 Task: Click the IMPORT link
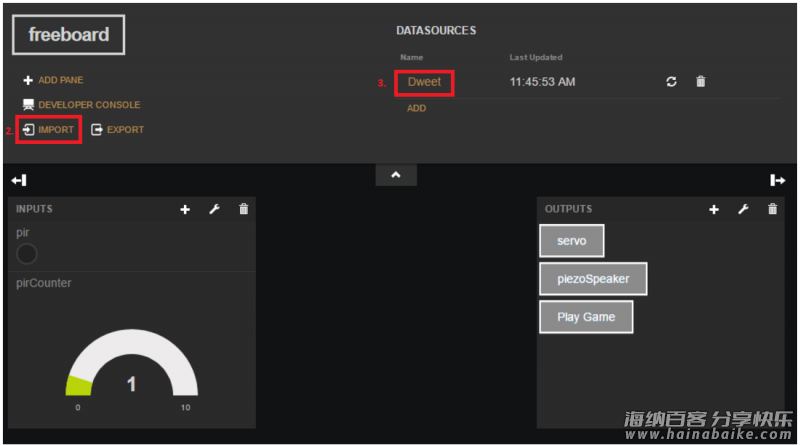[x=56, y=130]
